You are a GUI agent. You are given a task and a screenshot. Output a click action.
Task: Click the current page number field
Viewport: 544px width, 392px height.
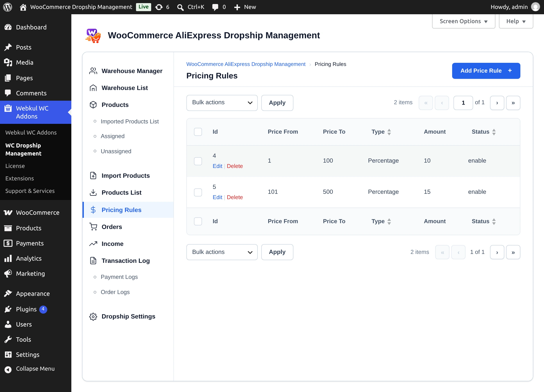[463, 103]
